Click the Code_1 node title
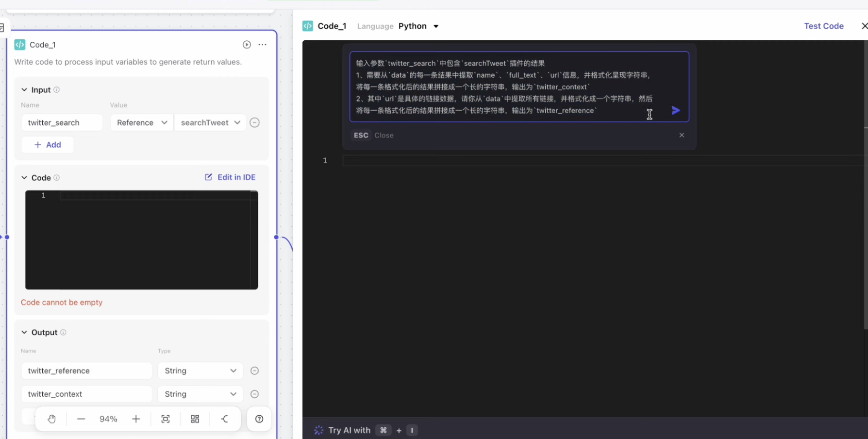Viewport: 868px width, 439px height. coord(43,45)
